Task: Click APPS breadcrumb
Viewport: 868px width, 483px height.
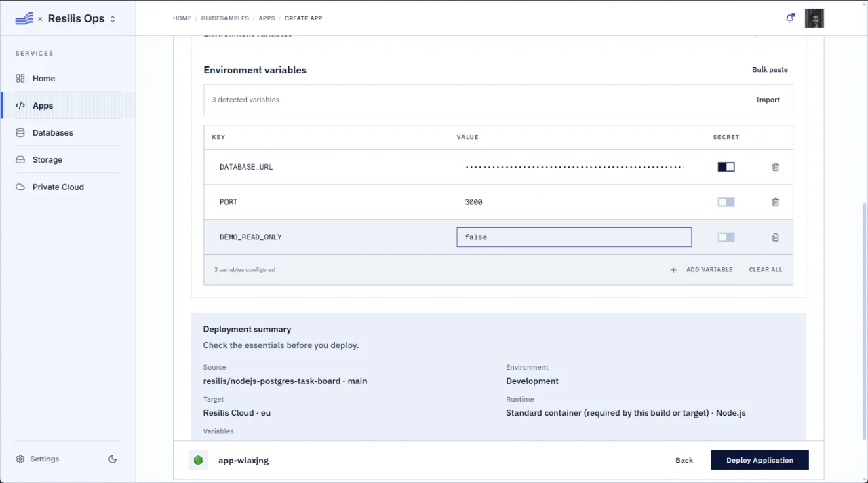Action: [267, 18]
